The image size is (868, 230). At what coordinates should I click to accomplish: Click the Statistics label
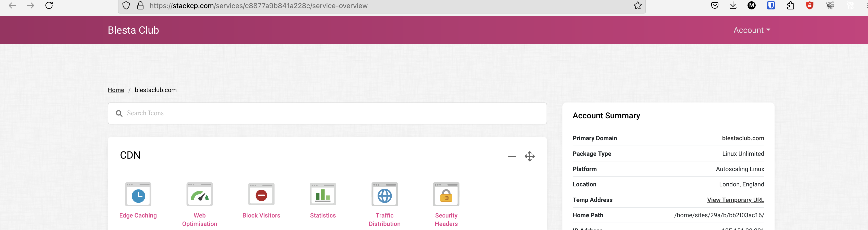(x=323, y=215)
